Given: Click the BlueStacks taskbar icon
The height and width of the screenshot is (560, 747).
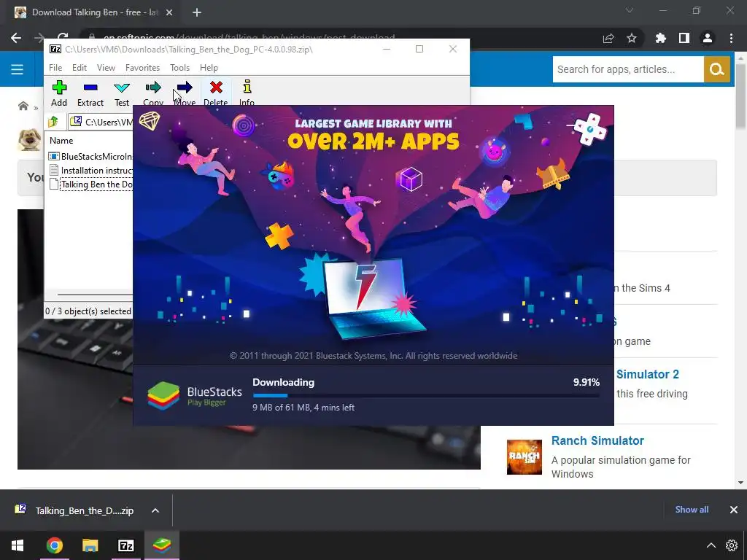Looking at the screenshot, I should click(x=162, y=545).
